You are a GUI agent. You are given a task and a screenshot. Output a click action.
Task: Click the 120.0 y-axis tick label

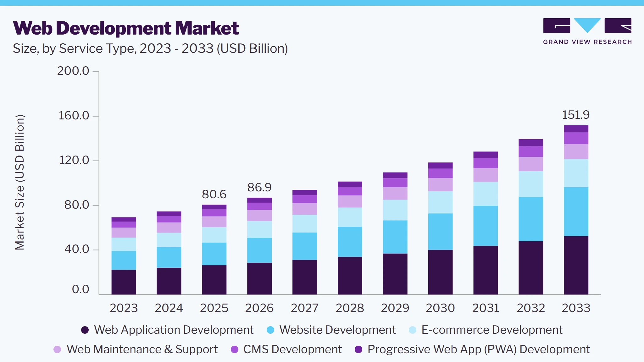click(74, 160)
